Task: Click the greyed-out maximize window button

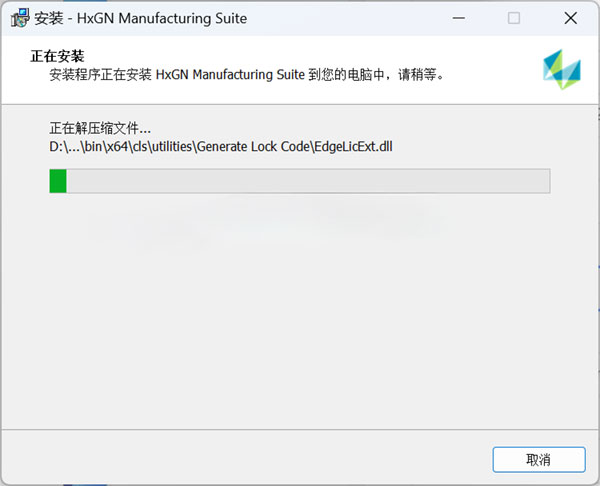Action: [x=514, y=18]
